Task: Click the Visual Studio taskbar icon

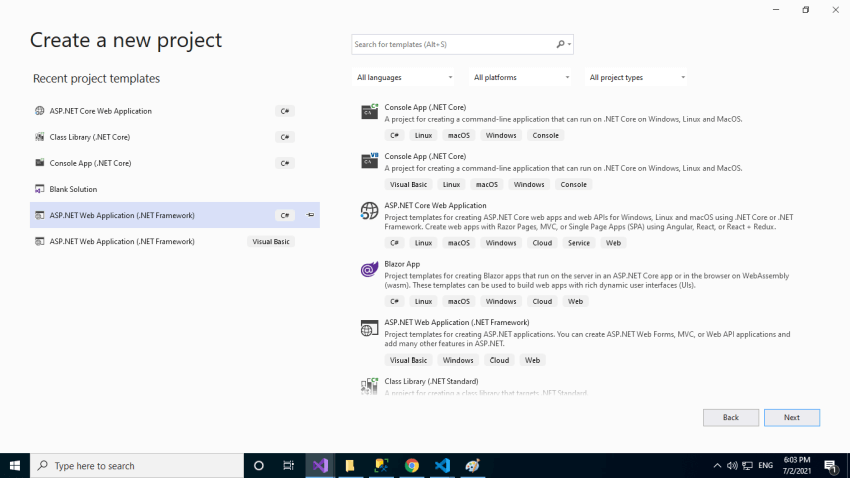Action: coord(320,466)
